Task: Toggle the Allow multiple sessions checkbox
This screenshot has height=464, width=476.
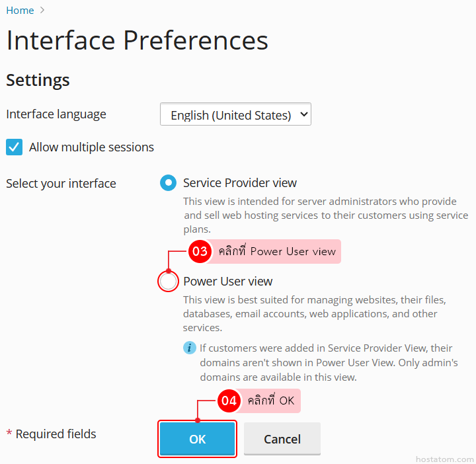Action: tap(15, 147)
